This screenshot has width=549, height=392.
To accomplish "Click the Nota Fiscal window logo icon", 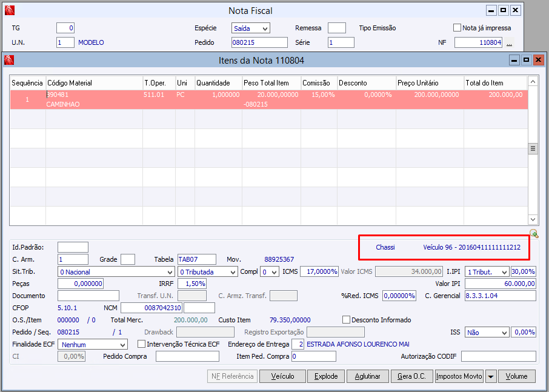I will (x=9, y=11).
